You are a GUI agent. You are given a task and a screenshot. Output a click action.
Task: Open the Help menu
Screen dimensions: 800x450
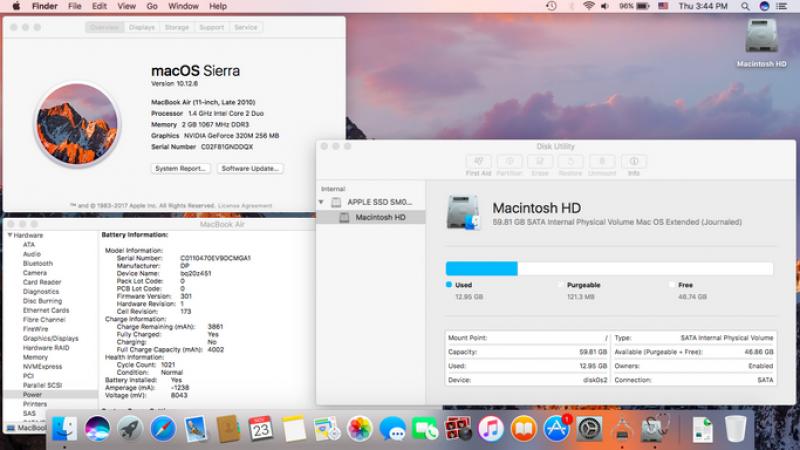pos(218,6)
